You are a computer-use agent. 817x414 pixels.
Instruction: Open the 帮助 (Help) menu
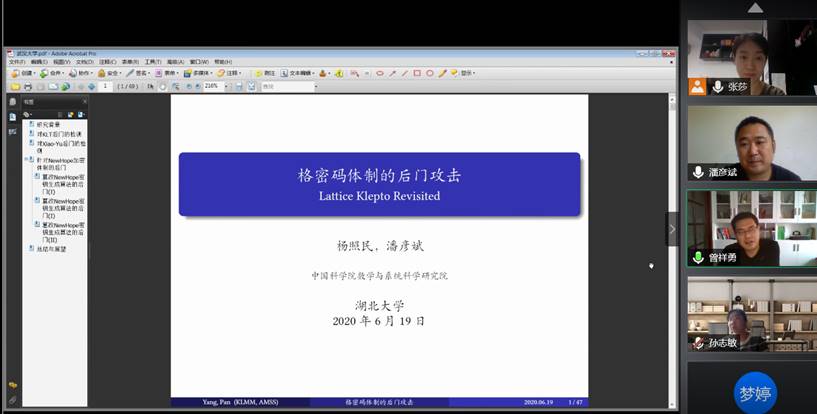click(x=222, y=61)
